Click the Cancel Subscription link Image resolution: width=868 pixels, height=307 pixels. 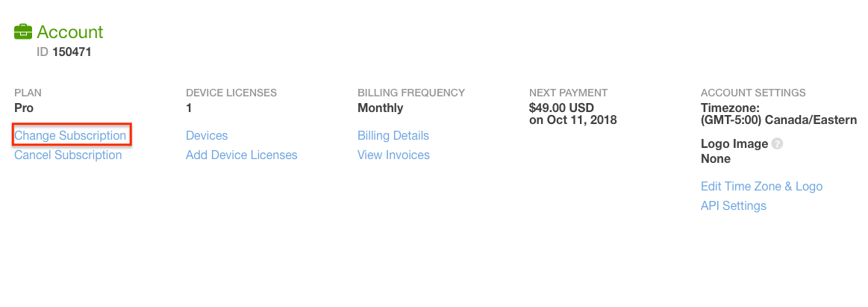[x=68, y=155]
